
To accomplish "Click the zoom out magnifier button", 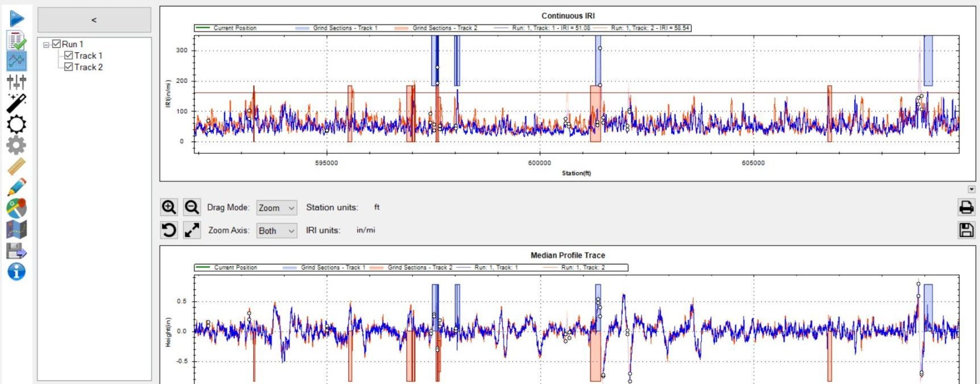I will pyautogui.click(x=192, y=207).
